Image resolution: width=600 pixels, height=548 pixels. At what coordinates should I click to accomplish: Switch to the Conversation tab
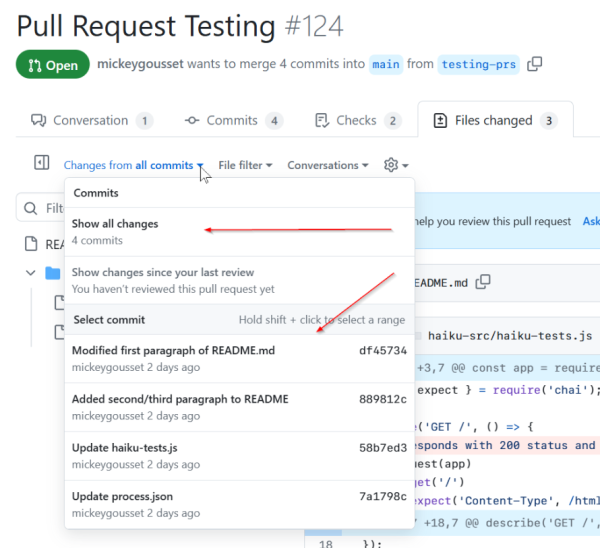(x=92, y=120)
